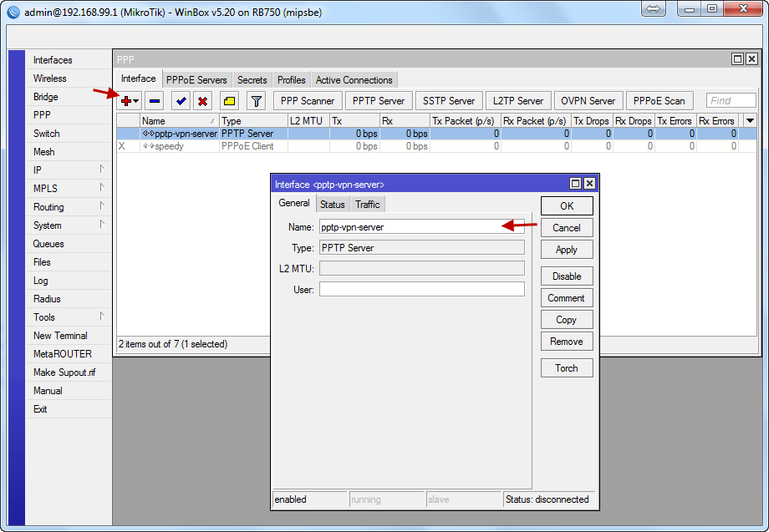Choose Exit in the sidebar

pos(68,409)
